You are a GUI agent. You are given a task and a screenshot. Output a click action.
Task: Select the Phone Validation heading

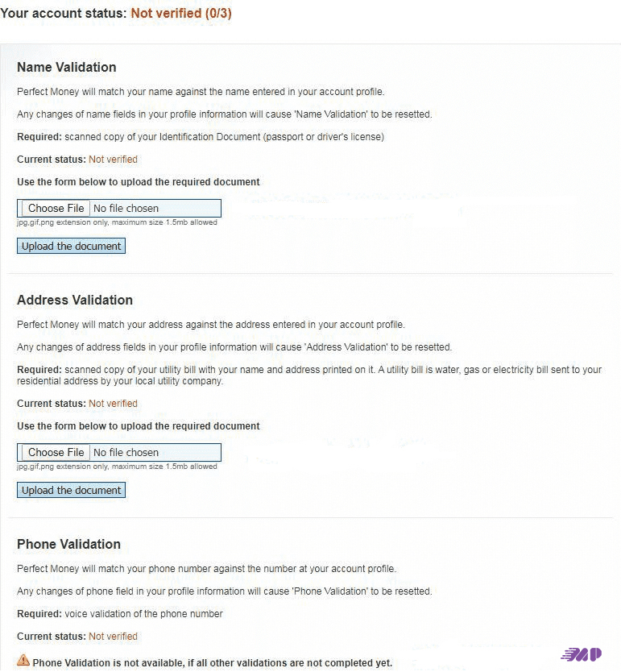pyautogui.click(x=68, y=544)
